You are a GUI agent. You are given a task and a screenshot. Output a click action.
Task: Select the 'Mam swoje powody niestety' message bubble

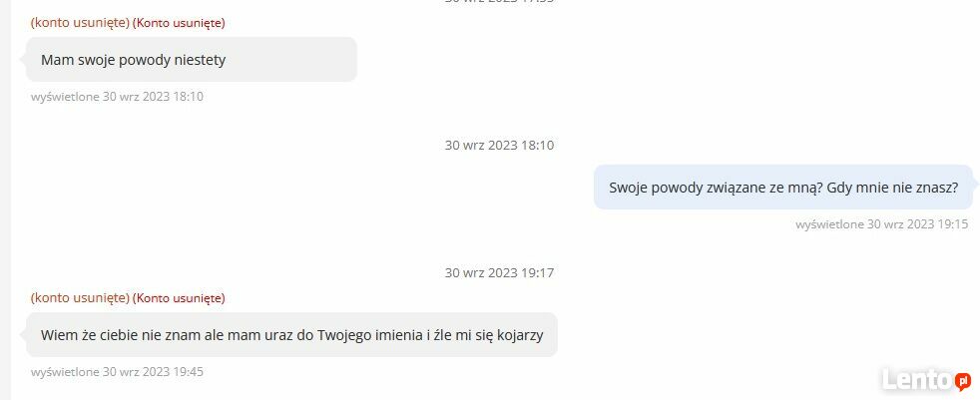point(192,60)
